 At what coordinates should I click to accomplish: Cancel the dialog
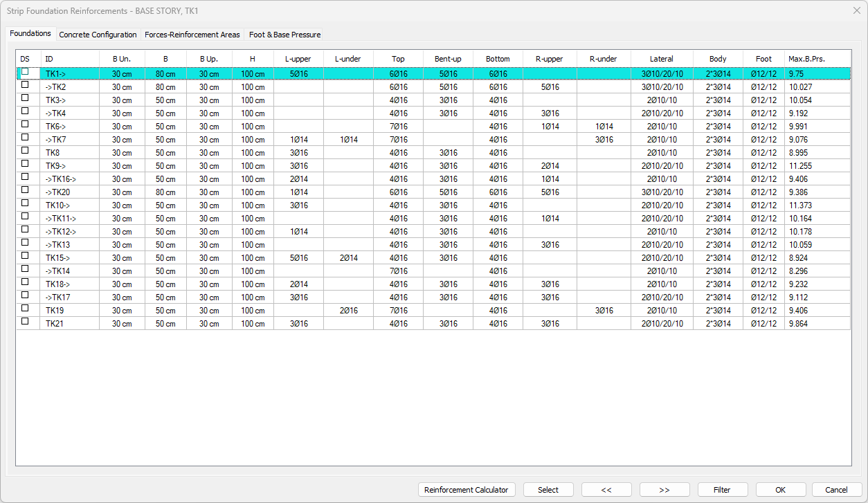click(x=837, y=490)
